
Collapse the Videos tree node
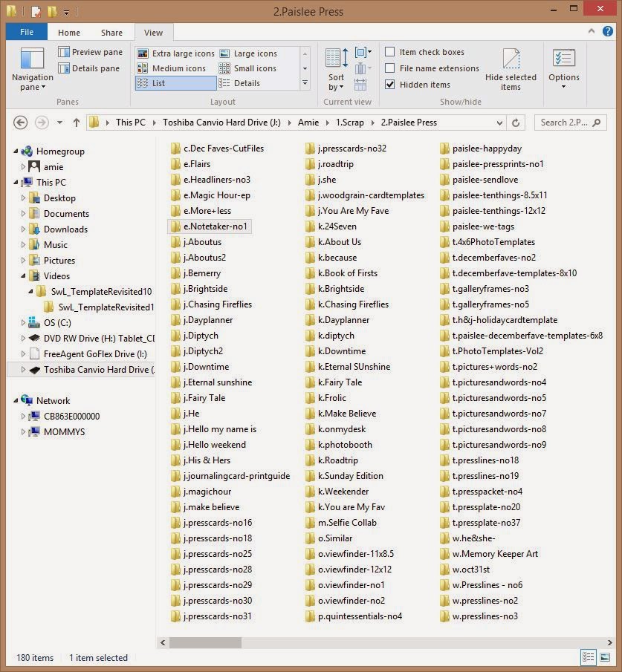coord(23,276)
